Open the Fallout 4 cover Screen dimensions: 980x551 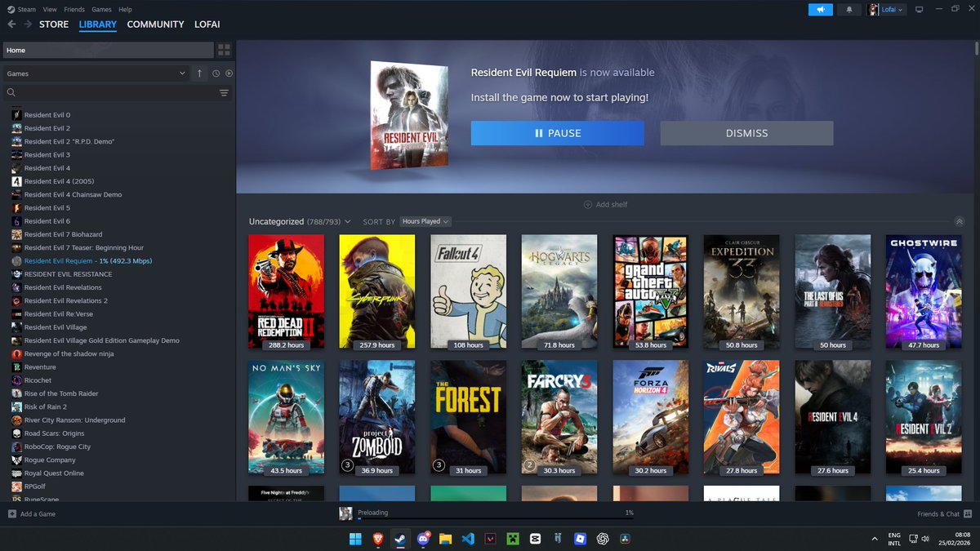[468, 291]
